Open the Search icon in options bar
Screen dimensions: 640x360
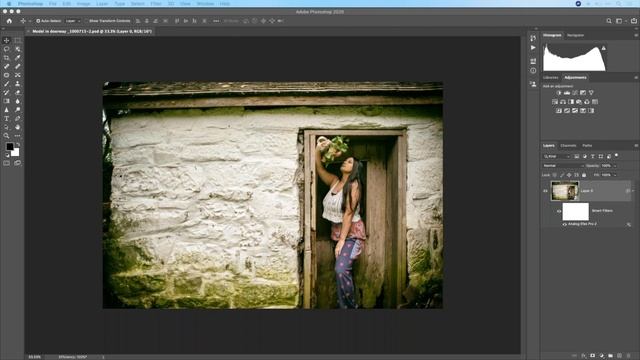pyautogui.click(x=609, y=21)
